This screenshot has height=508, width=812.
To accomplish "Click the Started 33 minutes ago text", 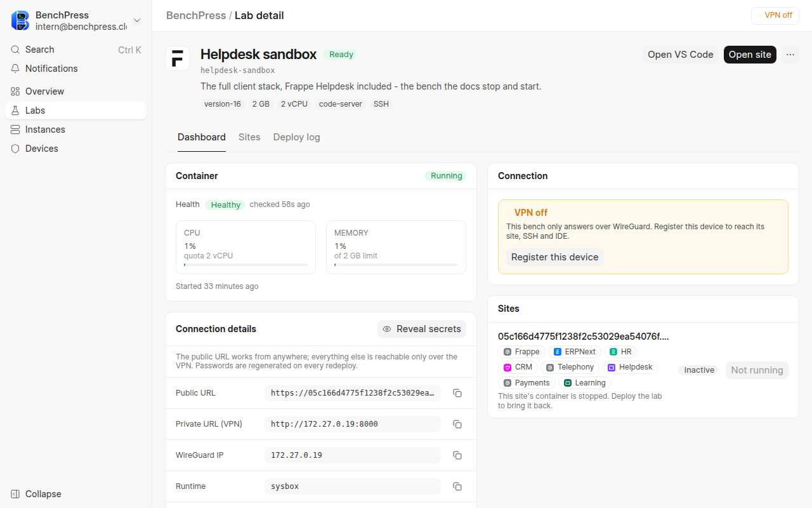I will [x=217, y=286].
